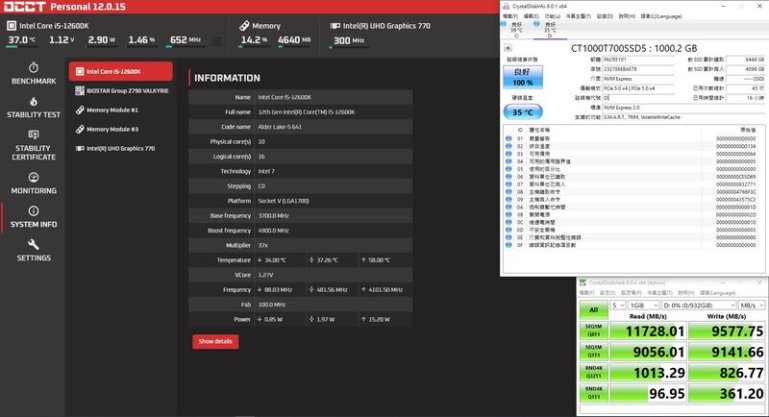Image resolution: width=769 pixels, height=417 pixels.
Task: Click the 35 °C temperature button
Action: click(x=523, y=112)
